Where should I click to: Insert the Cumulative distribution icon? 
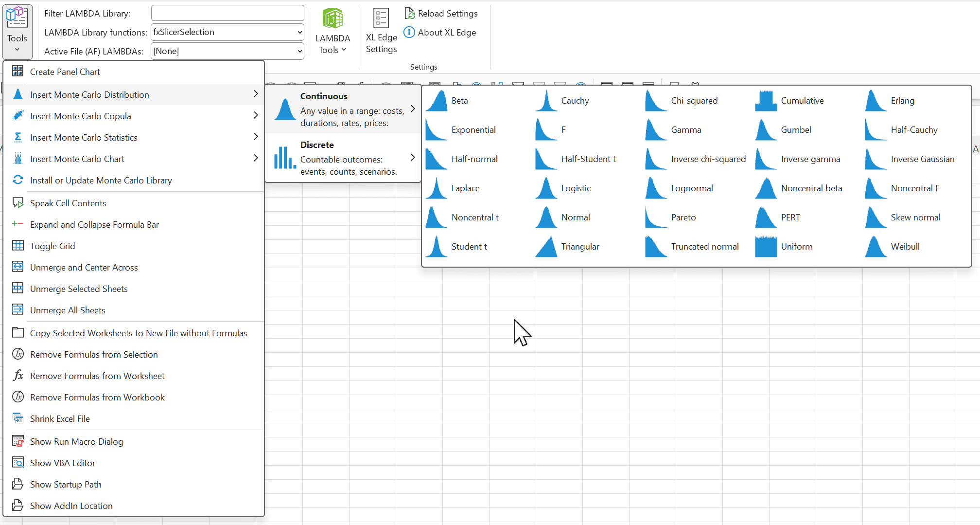[766, 101]
